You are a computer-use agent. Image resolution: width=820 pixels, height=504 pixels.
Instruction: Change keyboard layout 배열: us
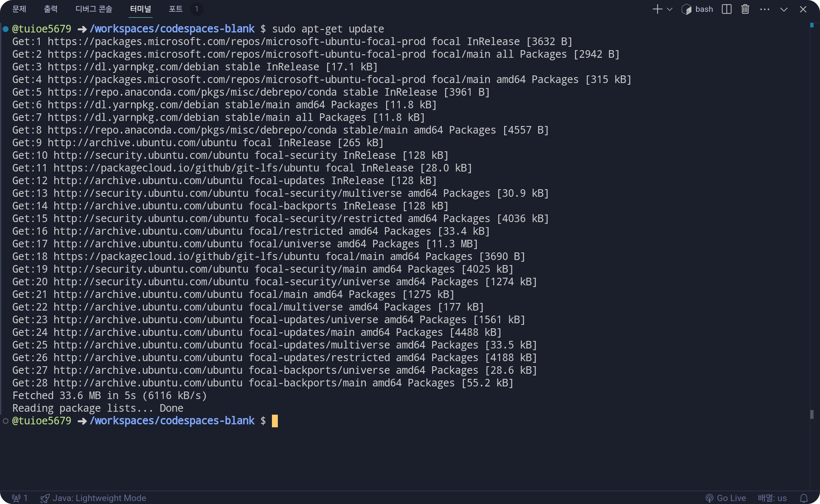[x=772, y=498]
